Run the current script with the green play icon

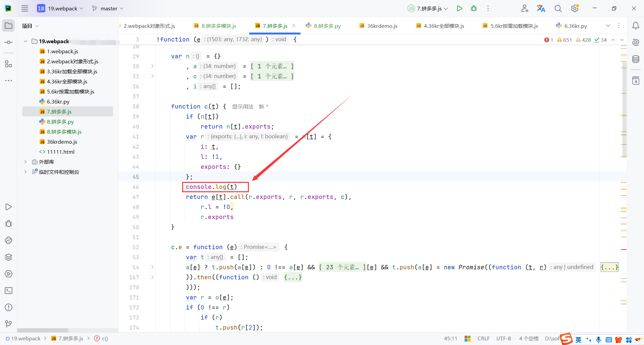[x=460, y=8]
